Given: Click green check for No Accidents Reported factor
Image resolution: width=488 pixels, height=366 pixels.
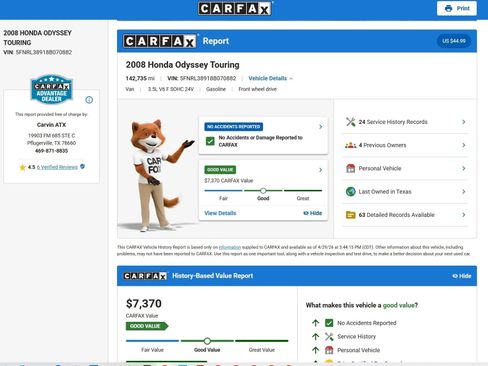Looking at the screenshot, I should click(329, 323).
